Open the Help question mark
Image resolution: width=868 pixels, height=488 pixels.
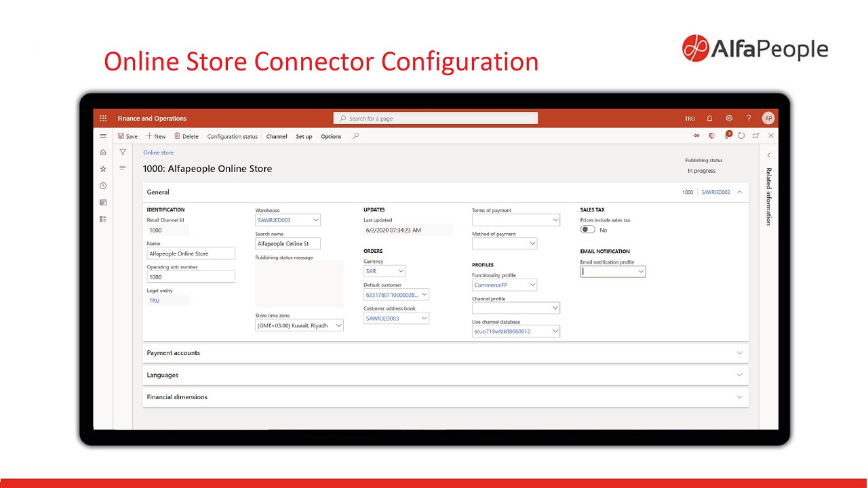749,118
